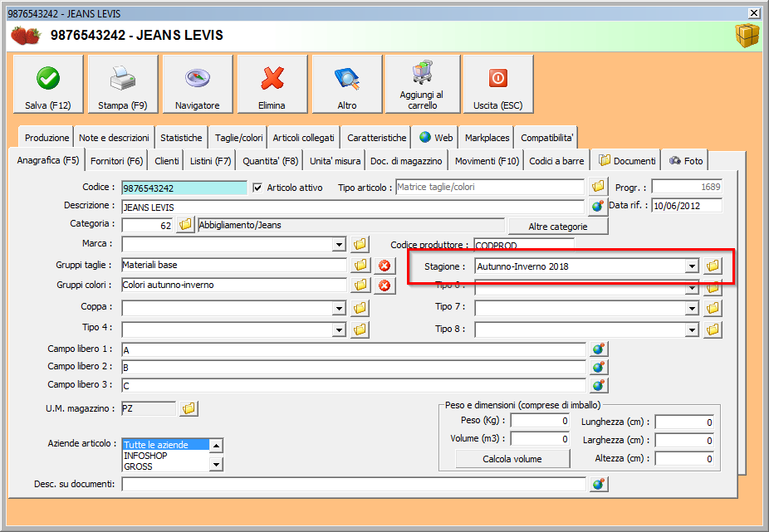Click the Salva (F12) green checkmark button

(x=48, y=85)
